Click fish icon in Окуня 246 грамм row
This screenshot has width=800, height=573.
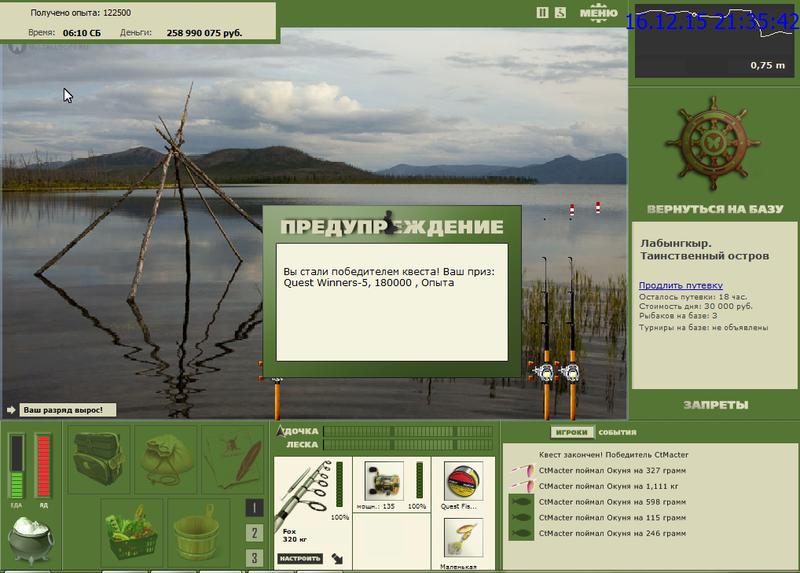pyautogui.click(x=521, y=534)
